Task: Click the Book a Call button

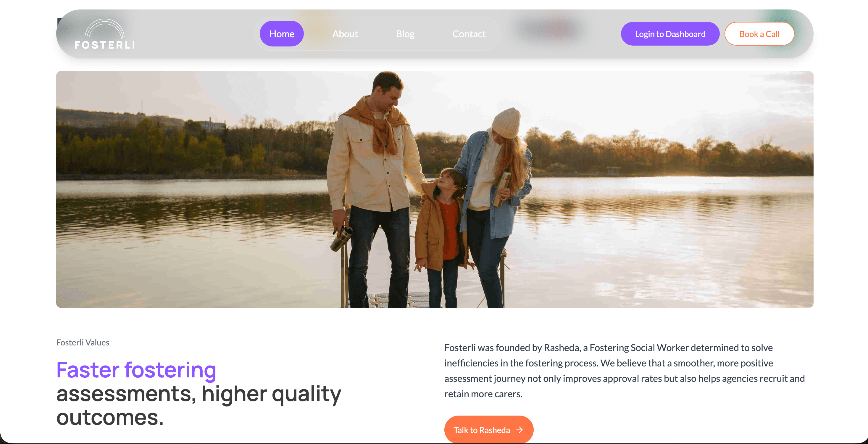Action: click(x=759, y=34)
